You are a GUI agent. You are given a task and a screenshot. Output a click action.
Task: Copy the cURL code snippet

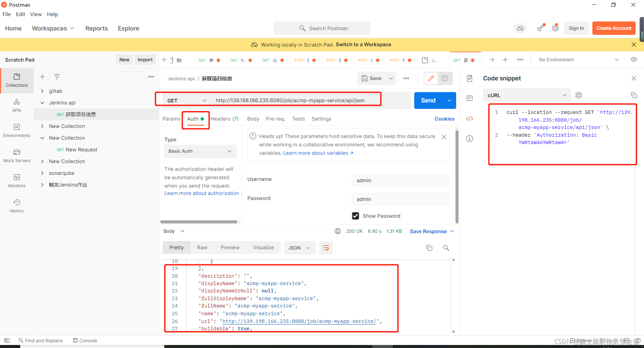[634, 95]
